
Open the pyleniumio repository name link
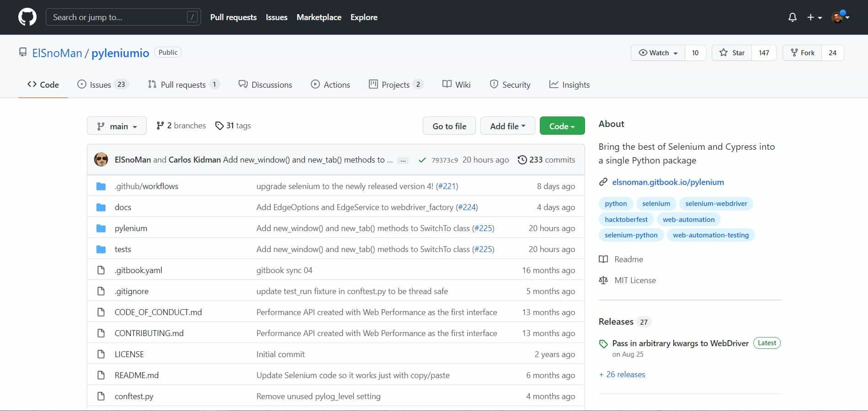pos(120,53)
